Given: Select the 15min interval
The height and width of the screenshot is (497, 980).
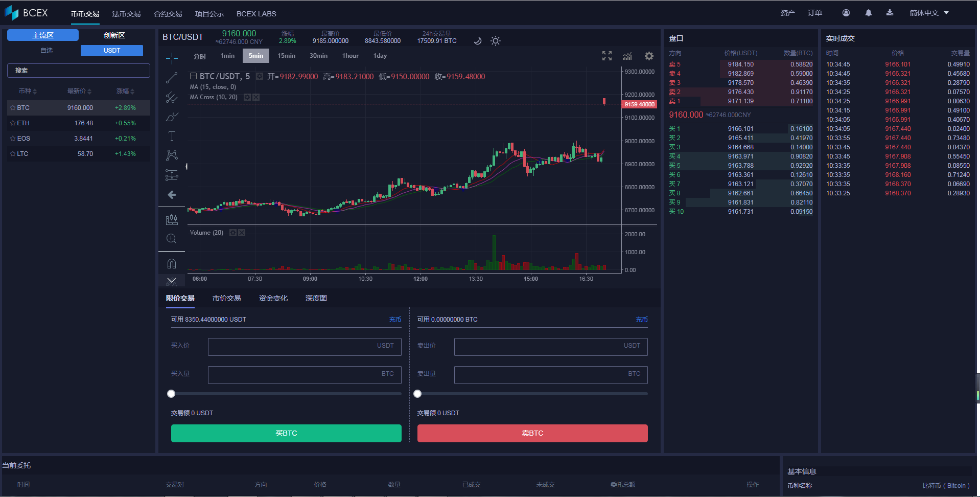Looking at the screenshot, I should point(287,56).
